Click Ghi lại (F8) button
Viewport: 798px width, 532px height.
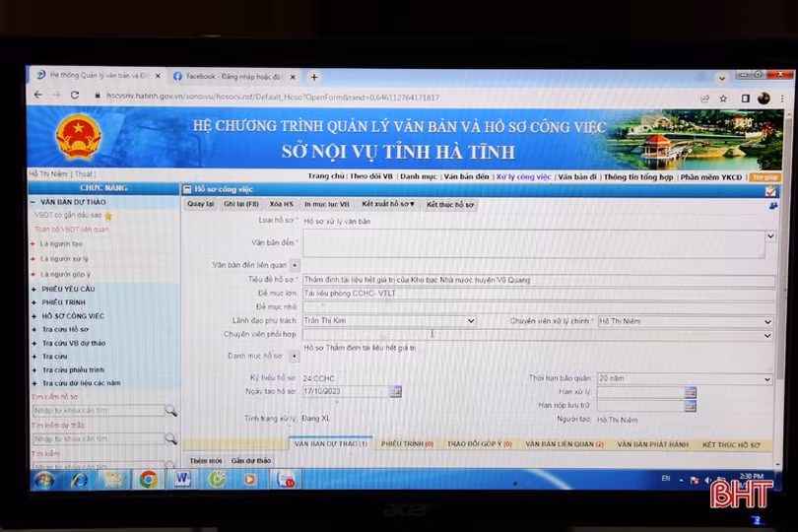[241, 204]
